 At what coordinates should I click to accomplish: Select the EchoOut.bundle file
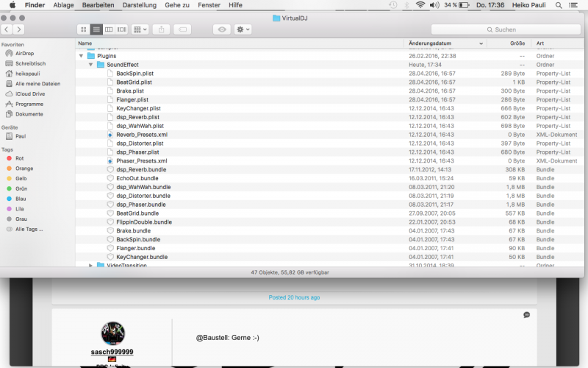pos(137,178)
